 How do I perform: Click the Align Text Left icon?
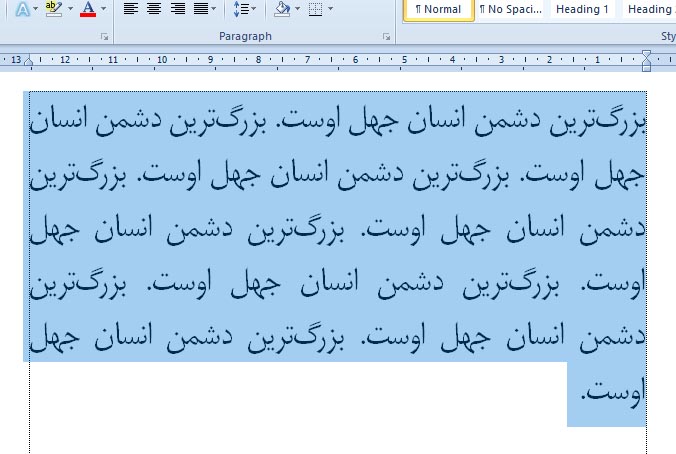click(131, 9)
